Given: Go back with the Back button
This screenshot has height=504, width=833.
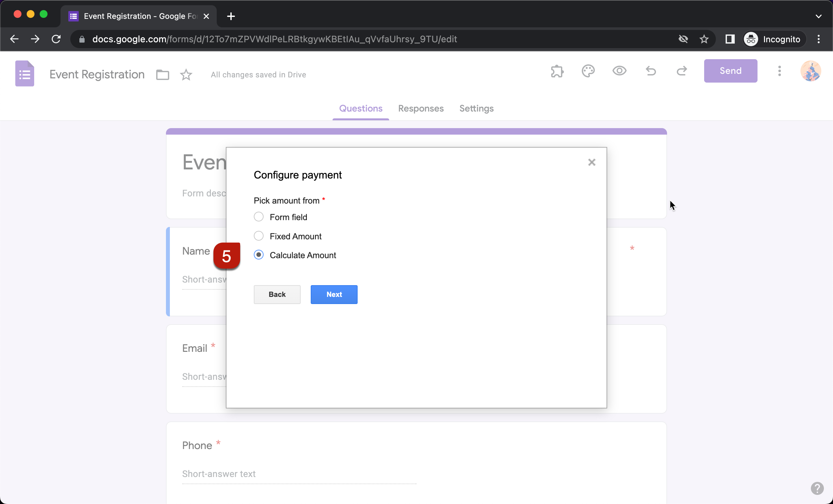Looking at the screenshot, I should [x=277, y=294].
